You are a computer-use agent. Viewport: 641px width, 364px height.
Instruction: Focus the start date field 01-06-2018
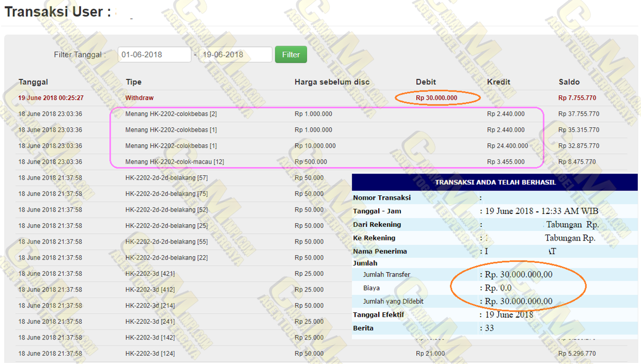pos(155,54)
